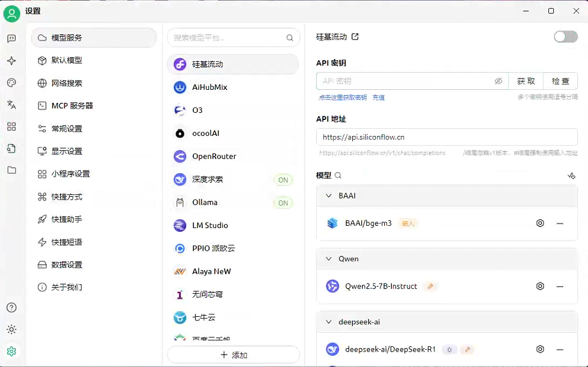Disable the Ollama ON toggle
588x367 pixels.
[x=283, y=203]
